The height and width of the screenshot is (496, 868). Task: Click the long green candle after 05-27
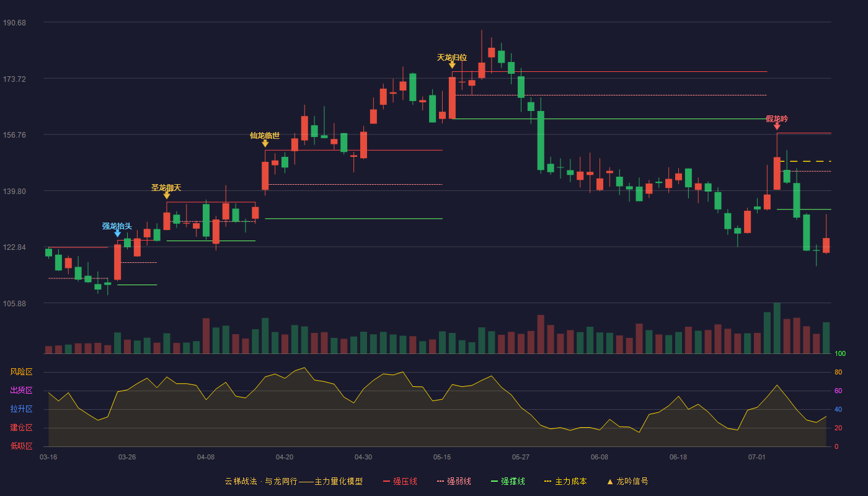(541, 141)
